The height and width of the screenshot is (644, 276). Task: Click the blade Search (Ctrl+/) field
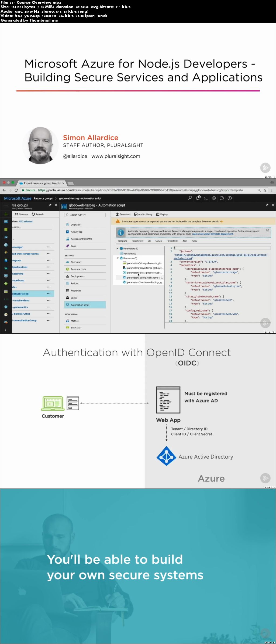(x=85, y=215)
